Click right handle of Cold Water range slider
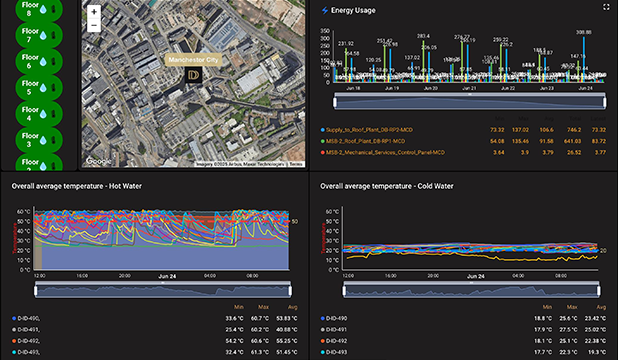Screen dimensions: 618x360 point(599,291)
